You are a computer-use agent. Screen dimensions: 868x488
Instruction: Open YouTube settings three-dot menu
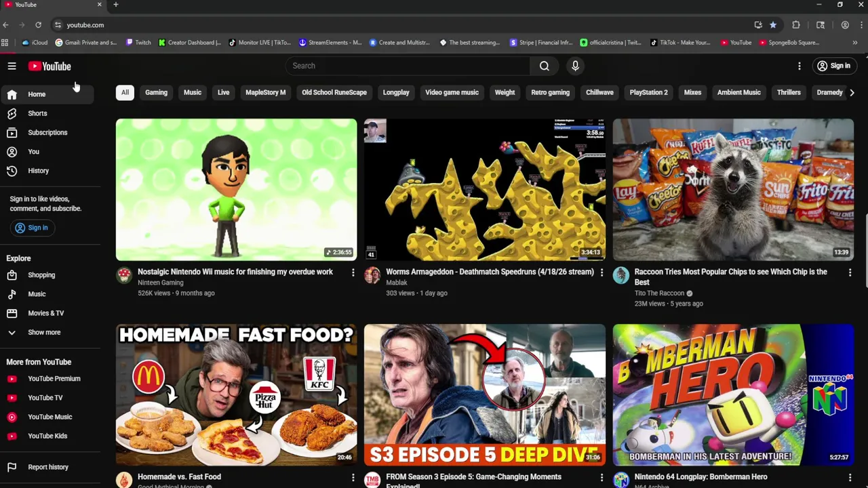[800, 66]
